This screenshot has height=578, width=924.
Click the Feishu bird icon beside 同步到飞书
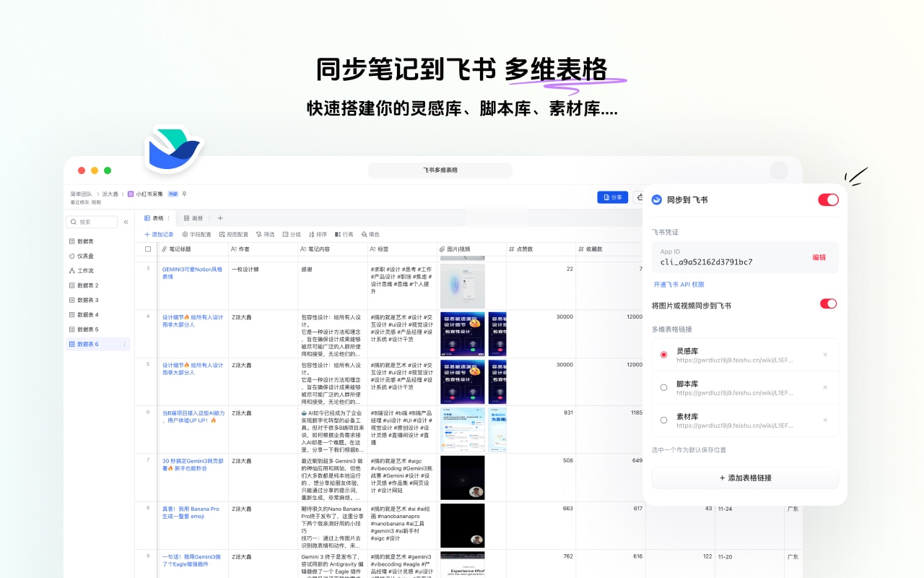coord(657,199)
